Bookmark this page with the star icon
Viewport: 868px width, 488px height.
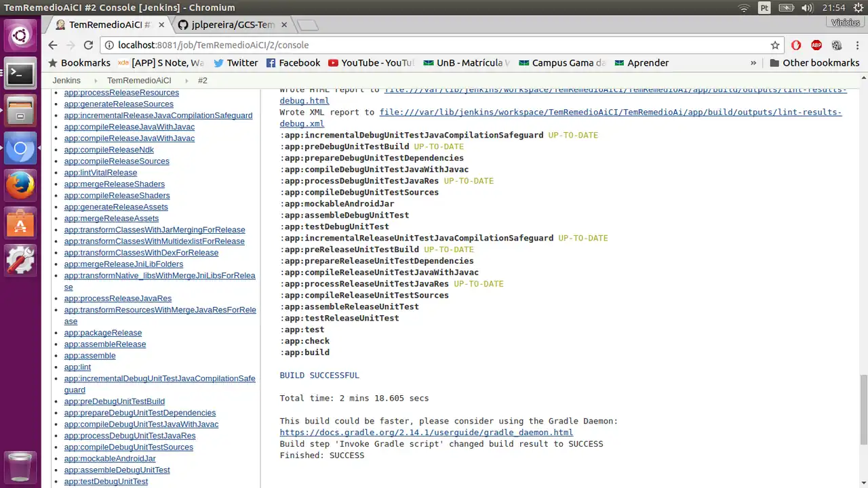pyautogui.click(x=775, y=45)
